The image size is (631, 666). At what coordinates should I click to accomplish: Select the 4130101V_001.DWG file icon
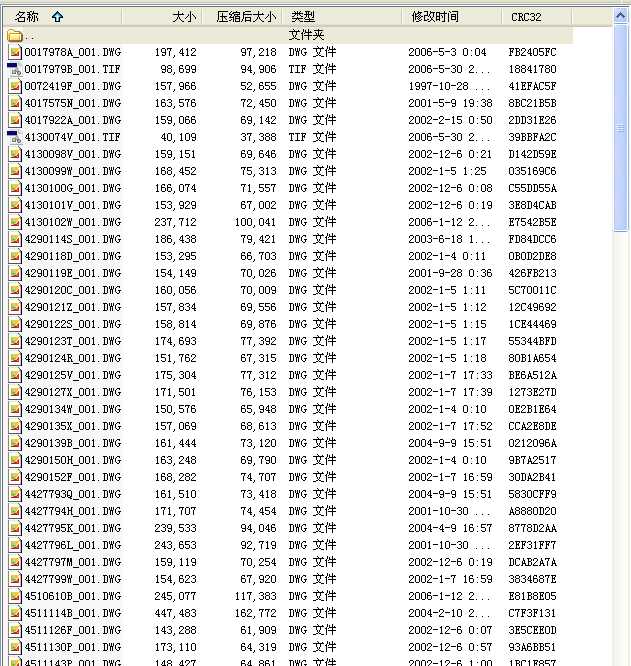coord(15,205)
